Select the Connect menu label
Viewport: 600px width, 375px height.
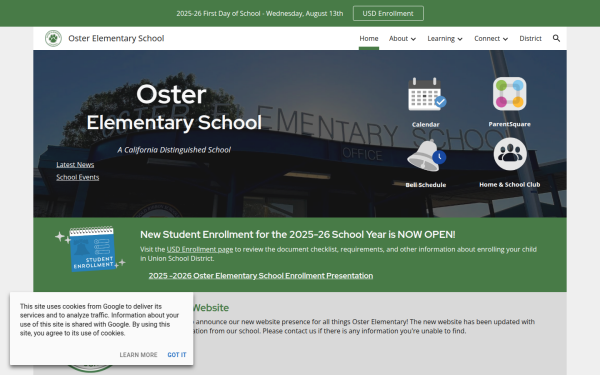[487, 38]
